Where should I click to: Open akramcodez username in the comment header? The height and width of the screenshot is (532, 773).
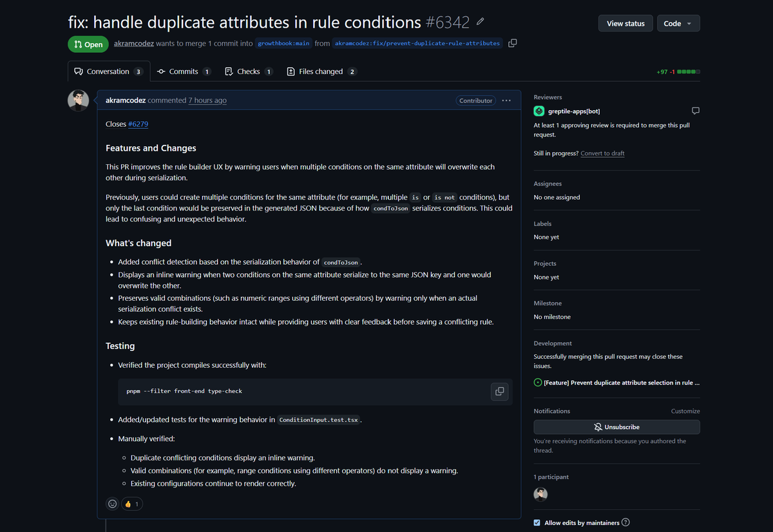(126, 100)
